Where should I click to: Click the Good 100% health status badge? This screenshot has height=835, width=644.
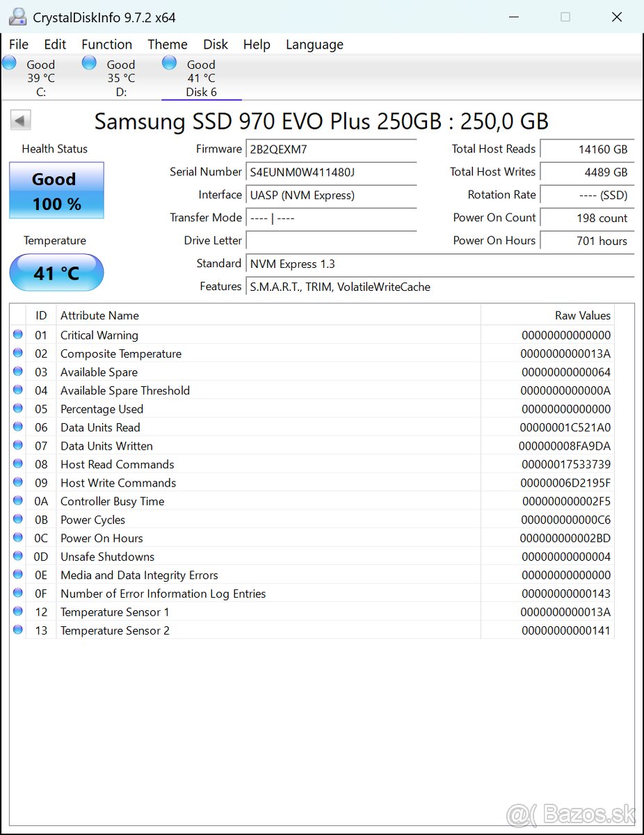56,190
